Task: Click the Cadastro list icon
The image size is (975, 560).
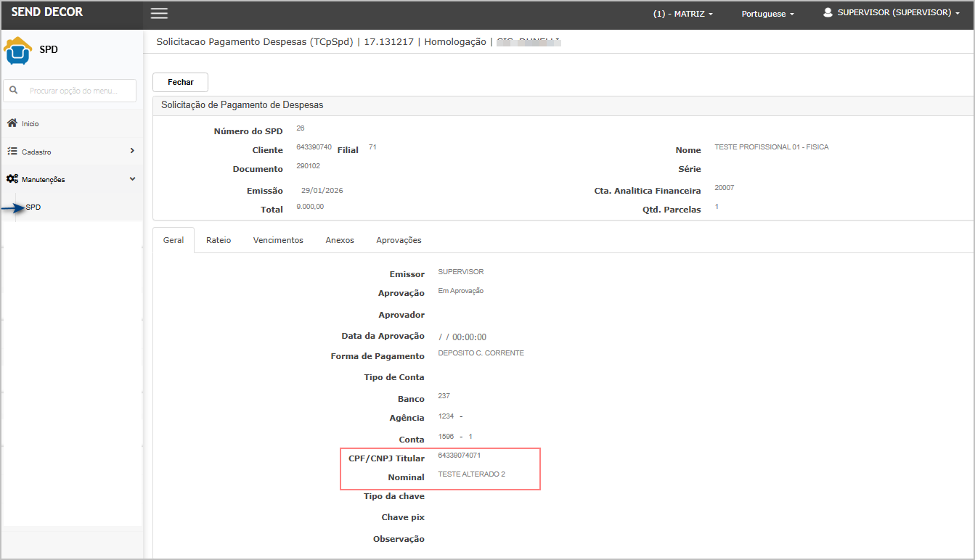Action: click(x=12, y=152)
